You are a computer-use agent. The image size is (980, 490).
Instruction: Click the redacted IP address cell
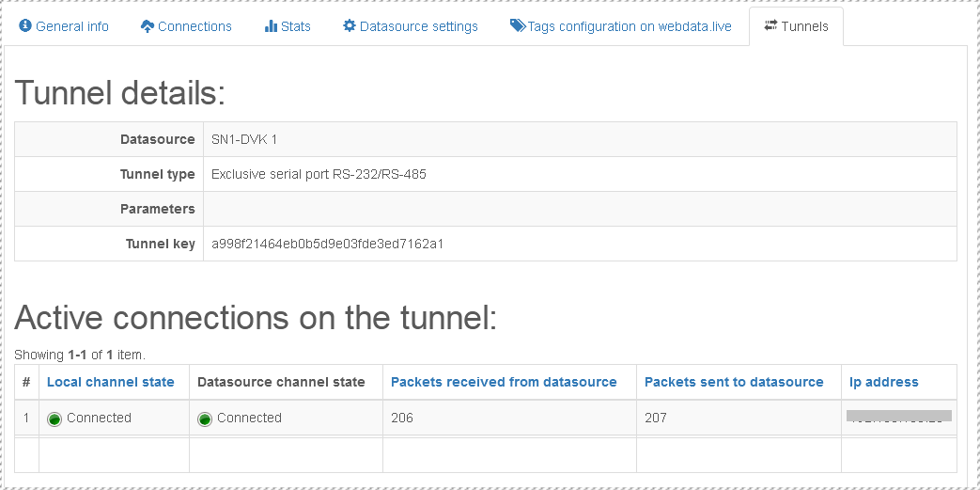click(x=899, y=416)
